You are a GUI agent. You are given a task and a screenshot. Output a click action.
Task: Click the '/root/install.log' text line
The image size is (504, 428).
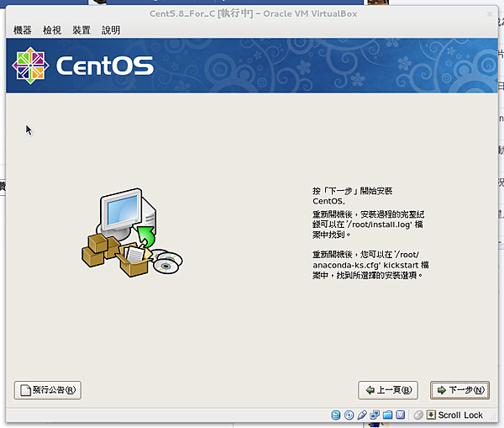point(368,225)
